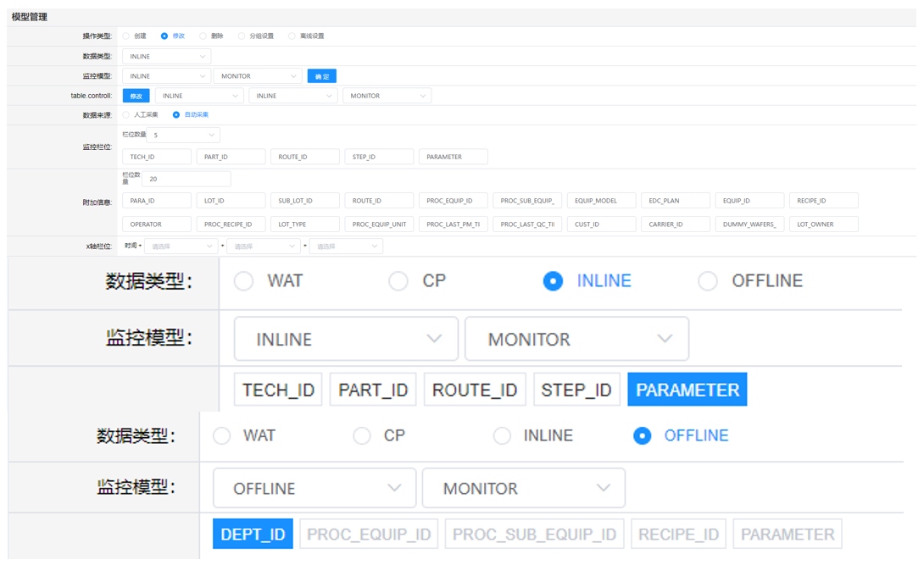Choose the 分组设置 radio option

tap(242, 36)
